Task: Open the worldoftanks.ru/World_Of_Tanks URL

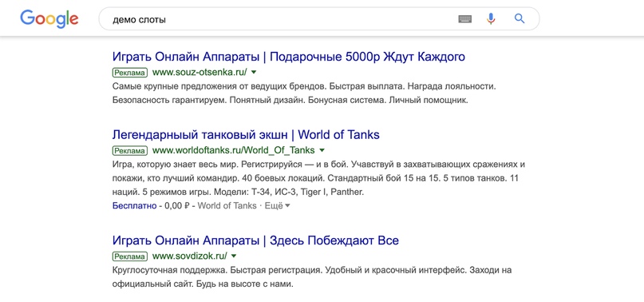Action: coord(233,150)
